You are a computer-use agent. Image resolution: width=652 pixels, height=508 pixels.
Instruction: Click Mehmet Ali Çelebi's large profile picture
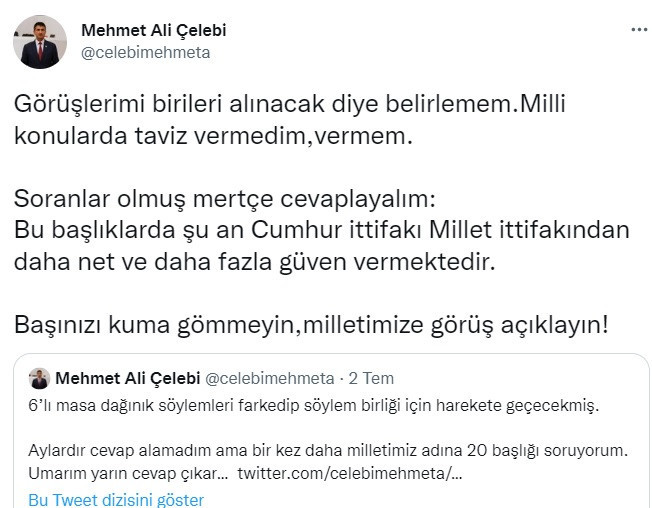tap(41, 41)
